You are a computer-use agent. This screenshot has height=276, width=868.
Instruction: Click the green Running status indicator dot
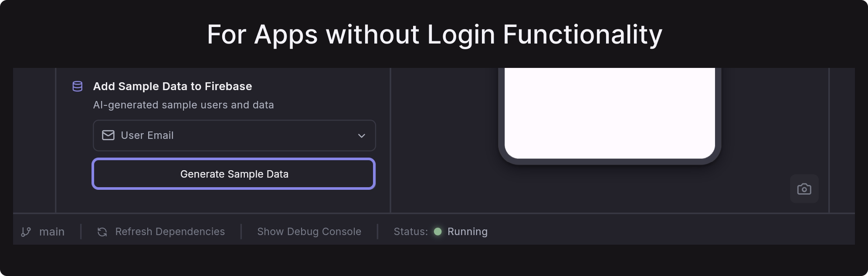(438, 232)
